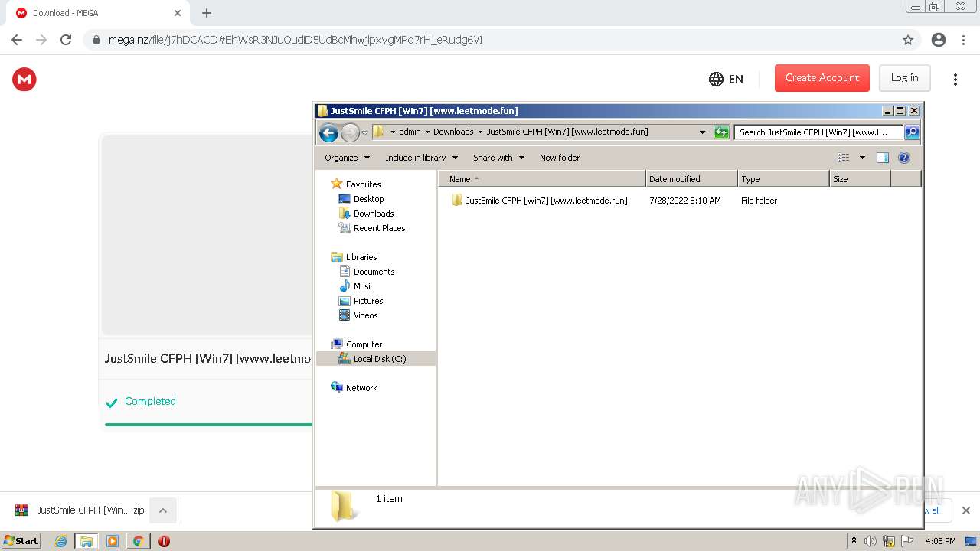Expand the address bar history dropdown
Viewport: 980px width, 551px height.
(702, 132)
